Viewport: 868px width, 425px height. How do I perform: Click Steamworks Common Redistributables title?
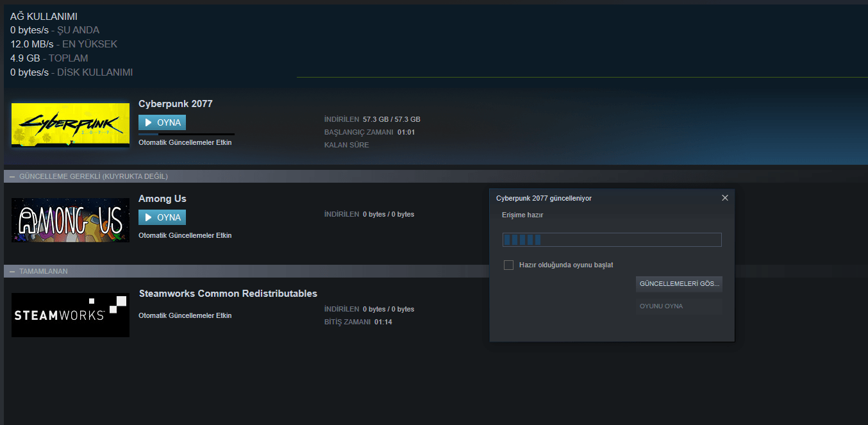tap(228, 294)
